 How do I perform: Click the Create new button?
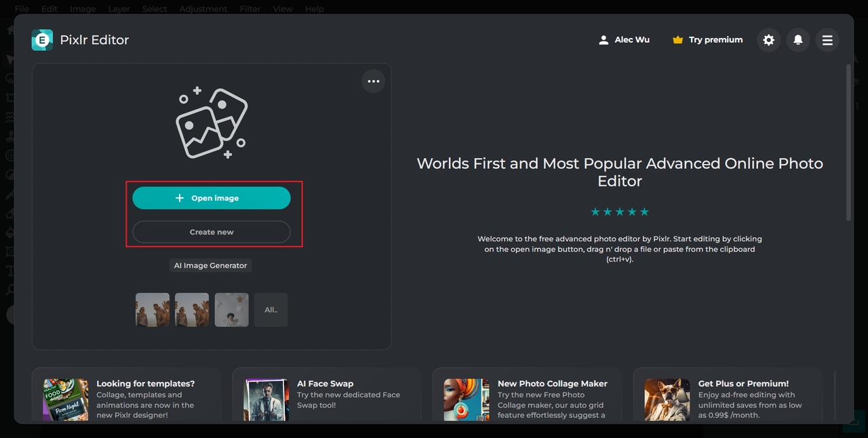pos(212,232)
